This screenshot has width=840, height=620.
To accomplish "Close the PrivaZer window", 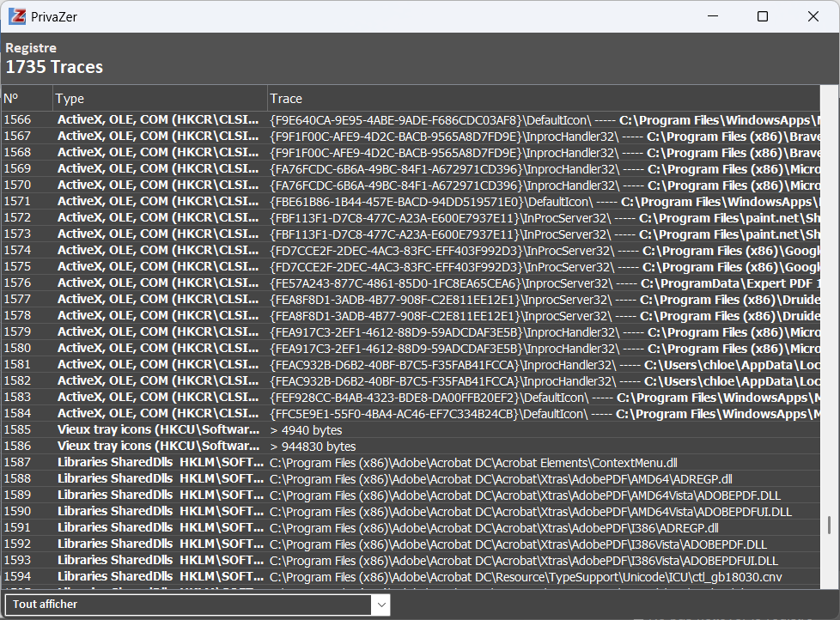I will (813, 16).
